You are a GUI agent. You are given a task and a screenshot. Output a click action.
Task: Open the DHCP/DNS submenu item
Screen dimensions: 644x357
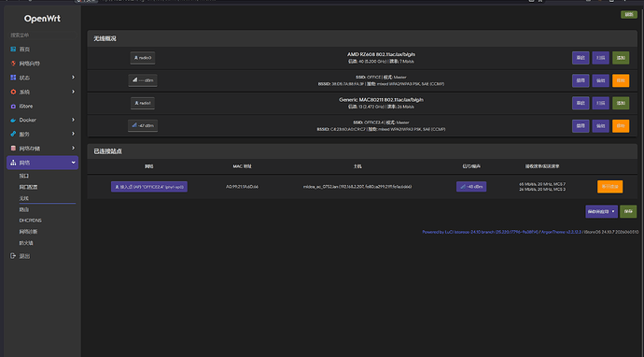[x=30, y=221]
